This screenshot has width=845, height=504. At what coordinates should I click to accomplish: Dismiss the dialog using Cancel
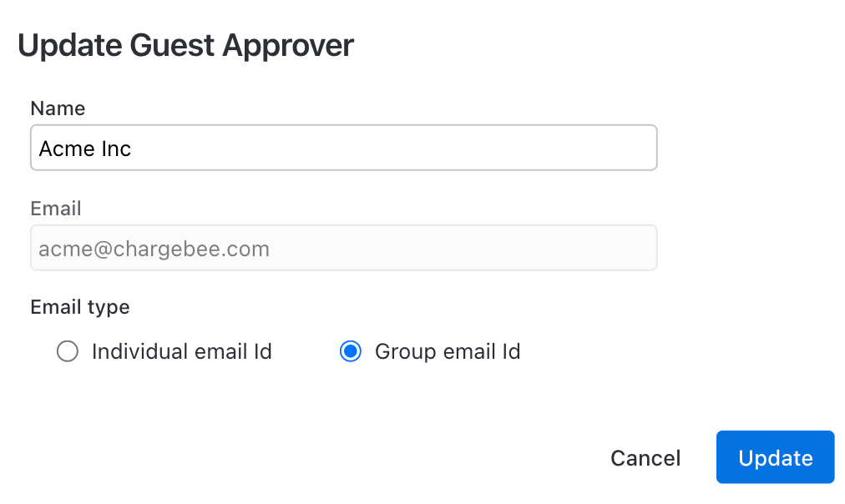(645, 457)
